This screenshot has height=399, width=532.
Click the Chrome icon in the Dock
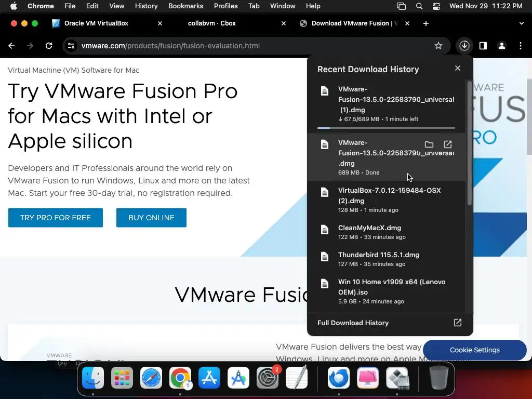(180, 378)
